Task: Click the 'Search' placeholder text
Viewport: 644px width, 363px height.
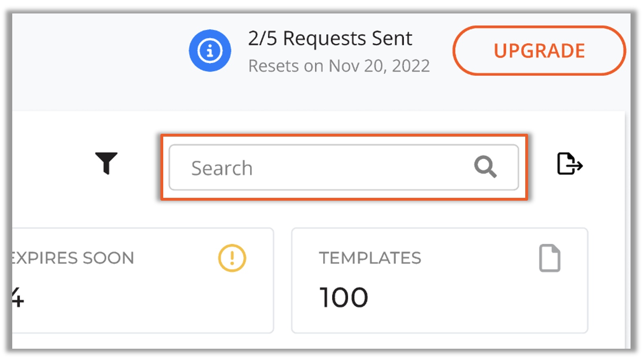Action: (222, 168)
